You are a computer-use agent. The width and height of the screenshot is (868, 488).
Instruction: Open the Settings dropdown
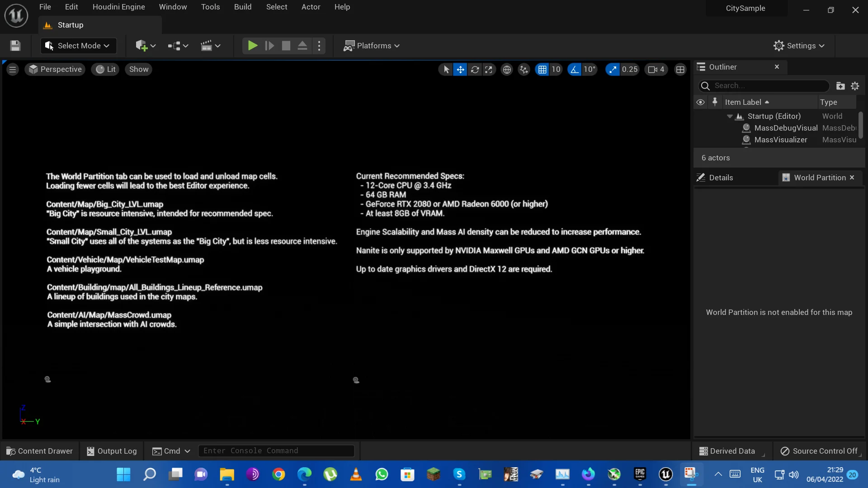pyautogui.click(x=799, y=46)
